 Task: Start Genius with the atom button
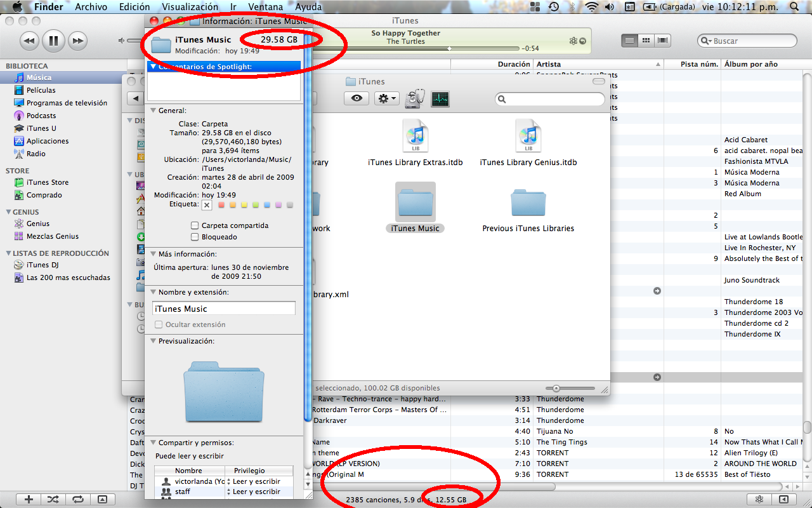(759, 500)
